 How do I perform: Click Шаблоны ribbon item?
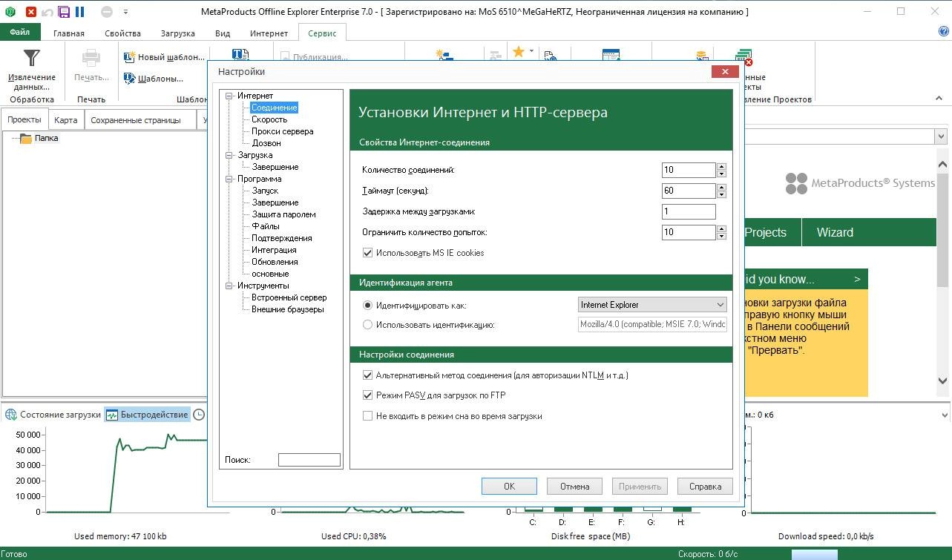coord(154,78)
